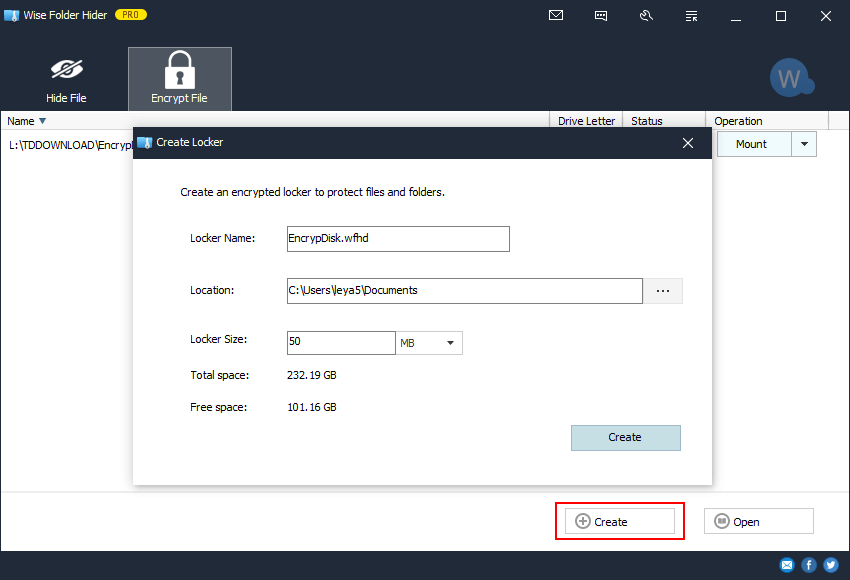
Task: Click the Create button with plus icon
Action: pyautogui.click(x=620, y=521)
